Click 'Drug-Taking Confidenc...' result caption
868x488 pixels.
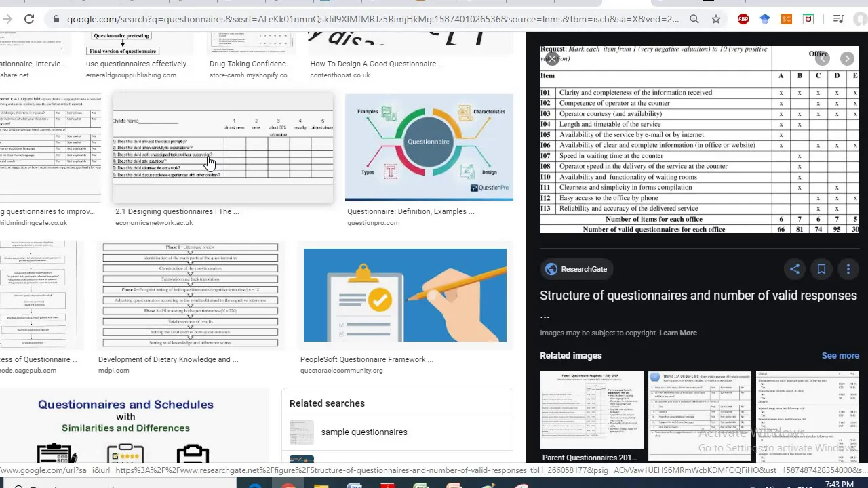pos(250,64)
